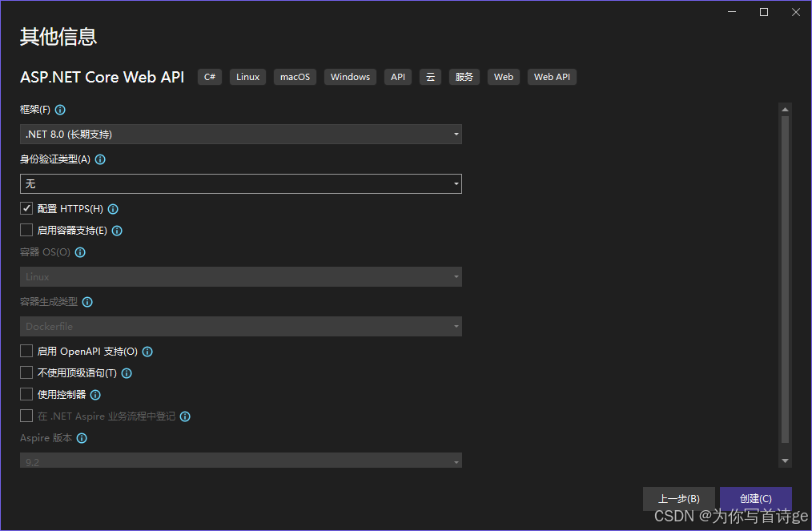
Task: Click the info icon beside 身份验证类型(A)
Action: (x=100, y=159)
